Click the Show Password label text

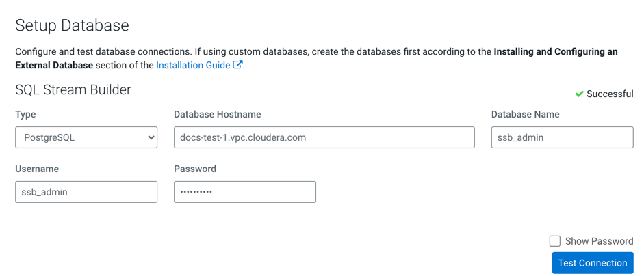point(599,241)
